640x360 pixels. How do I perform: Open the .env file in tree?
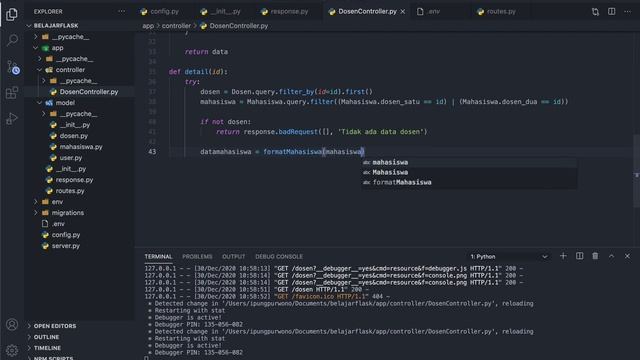click(58, 224)
